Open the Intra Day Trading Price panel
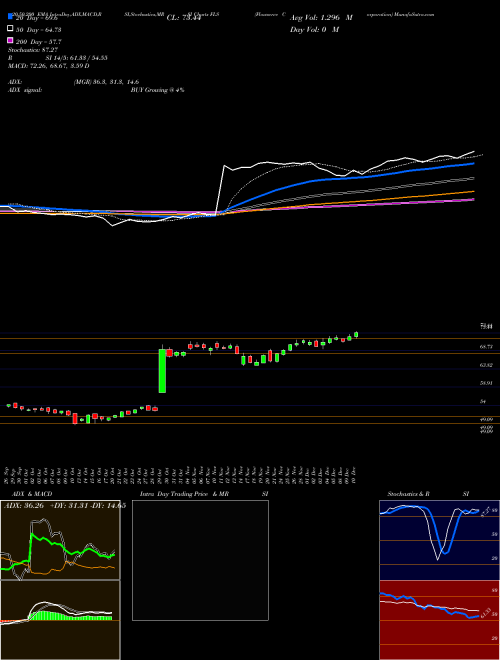The image size is (500, 660). coord(200,560)
